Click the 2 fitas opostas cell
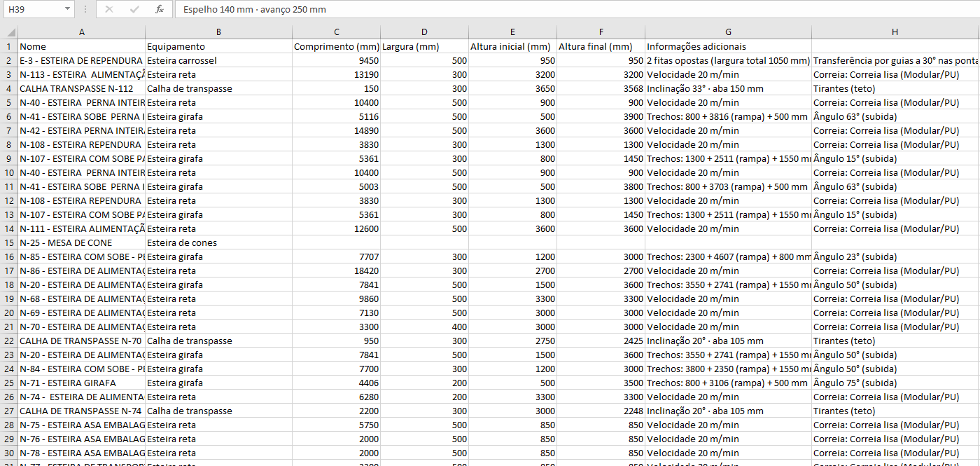This screenshot has height=466, width=980. coord(728,60)
